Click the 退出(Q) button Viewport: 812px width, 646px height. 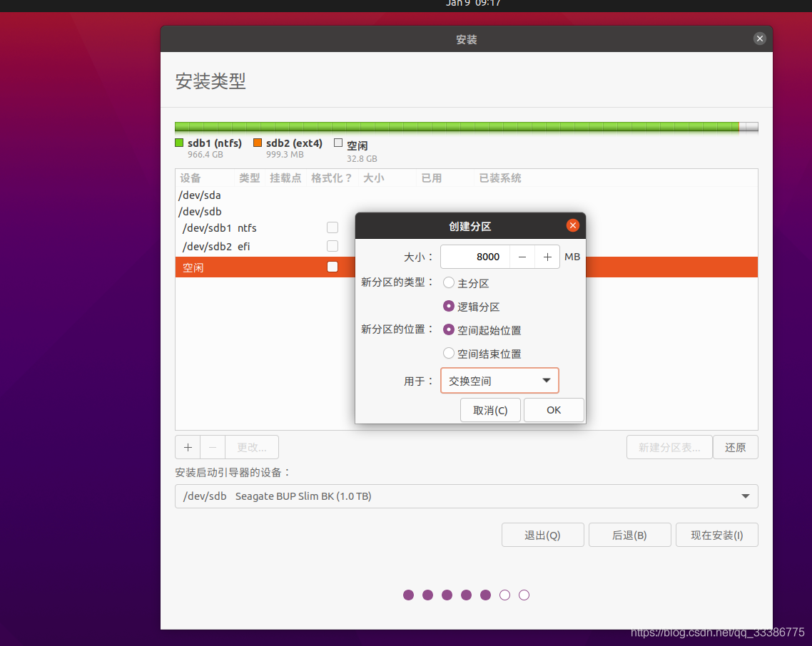[543, 535]
